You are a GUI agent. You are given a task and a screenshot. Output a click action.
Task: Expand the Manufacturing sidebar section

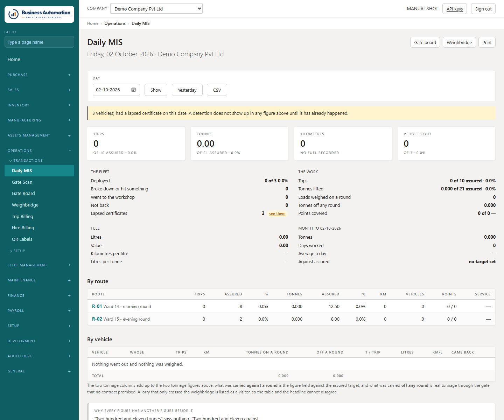(39, 120)
